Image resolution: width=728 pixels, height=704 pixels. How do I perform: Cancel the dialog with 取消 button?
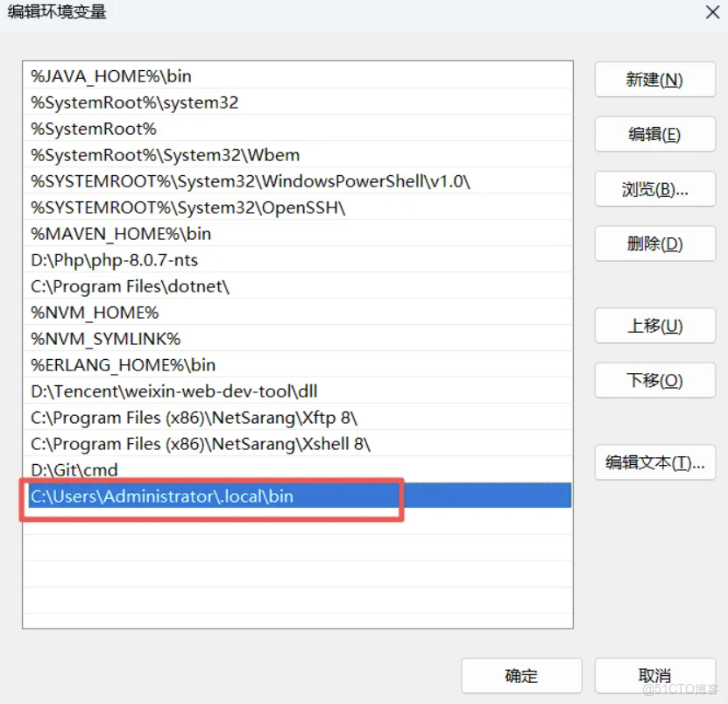click(x=654, y=675)
